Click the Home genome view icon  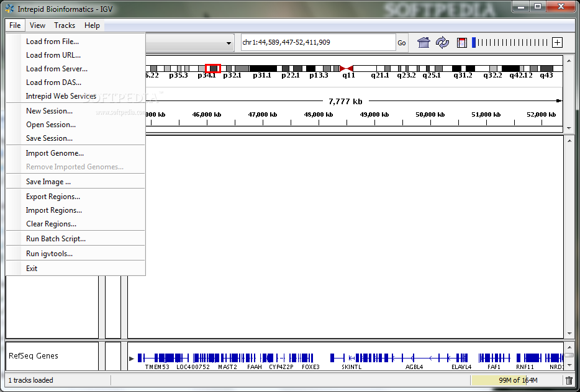coord(424,43)
